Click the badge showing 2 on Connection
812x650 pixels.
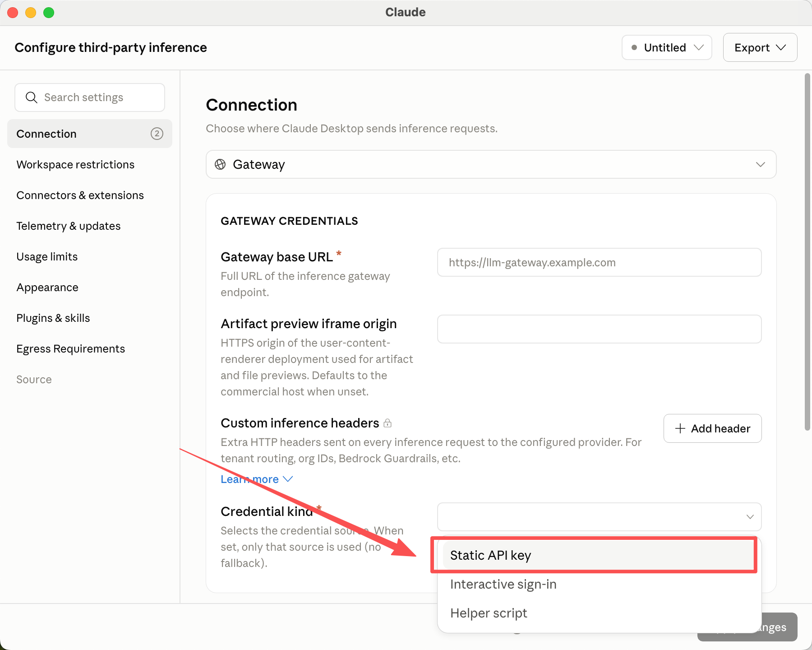[x=157, y=134]
